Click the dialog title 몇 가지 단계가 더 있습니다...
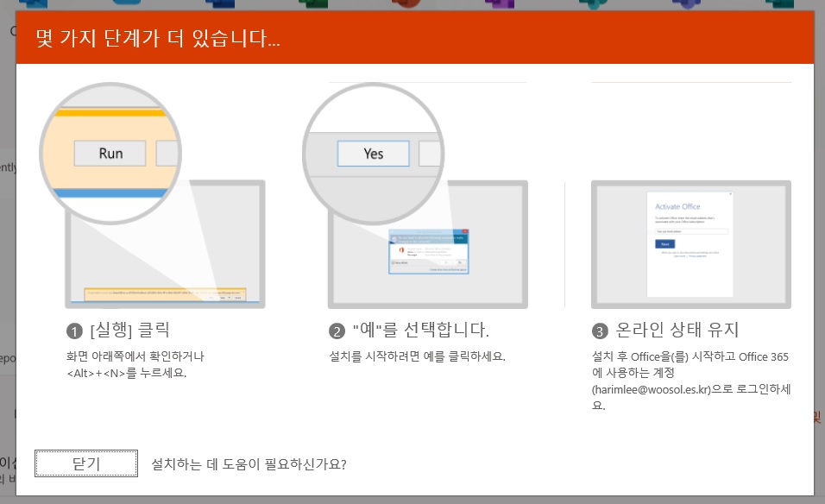Screen dimensions: 825x504 coord(158,39)
